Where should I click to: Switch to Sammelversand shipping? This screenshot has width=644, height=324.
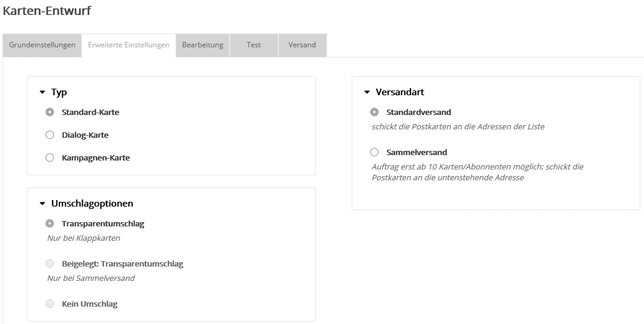[x=374, y=152]
